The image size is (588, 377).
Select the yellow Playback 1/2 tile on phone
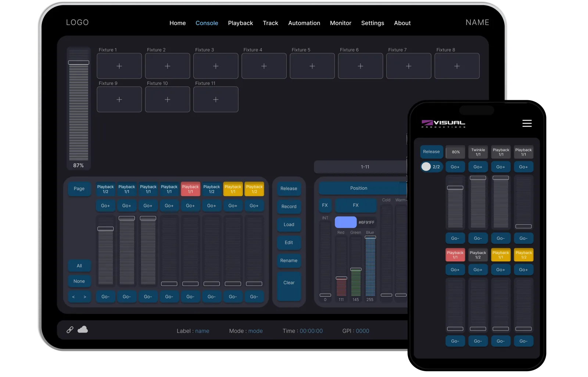click(x=524, y=255)
